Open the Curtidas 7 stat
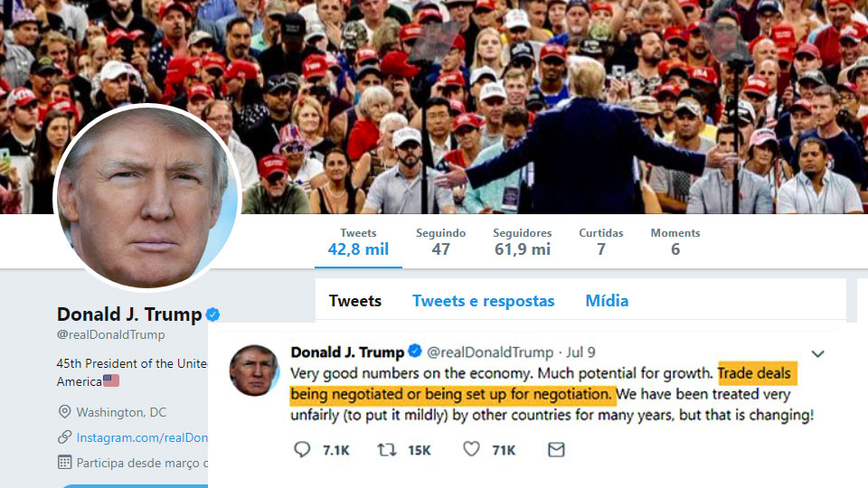 [x=601, y=242]
